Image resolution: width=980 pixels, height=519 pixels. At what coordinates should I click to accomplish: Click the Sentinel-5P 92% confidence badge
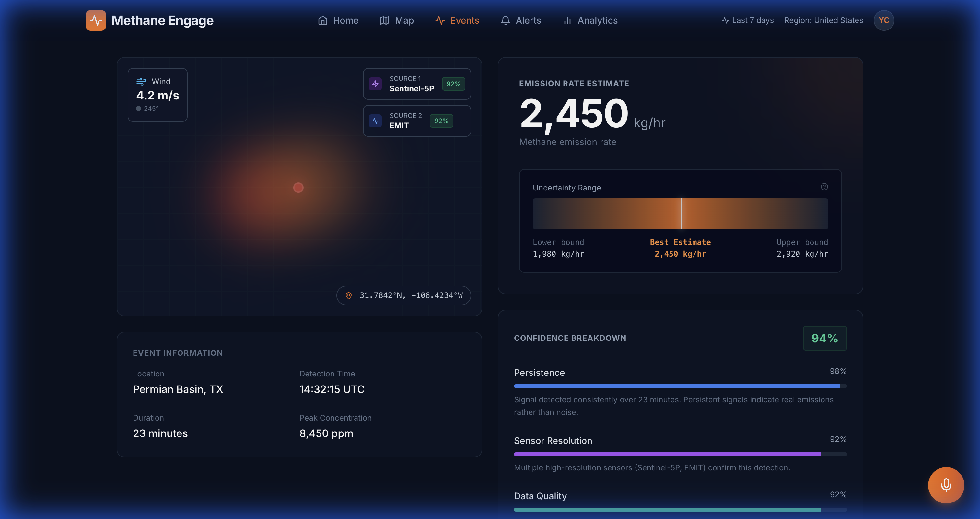coord(453,84)
